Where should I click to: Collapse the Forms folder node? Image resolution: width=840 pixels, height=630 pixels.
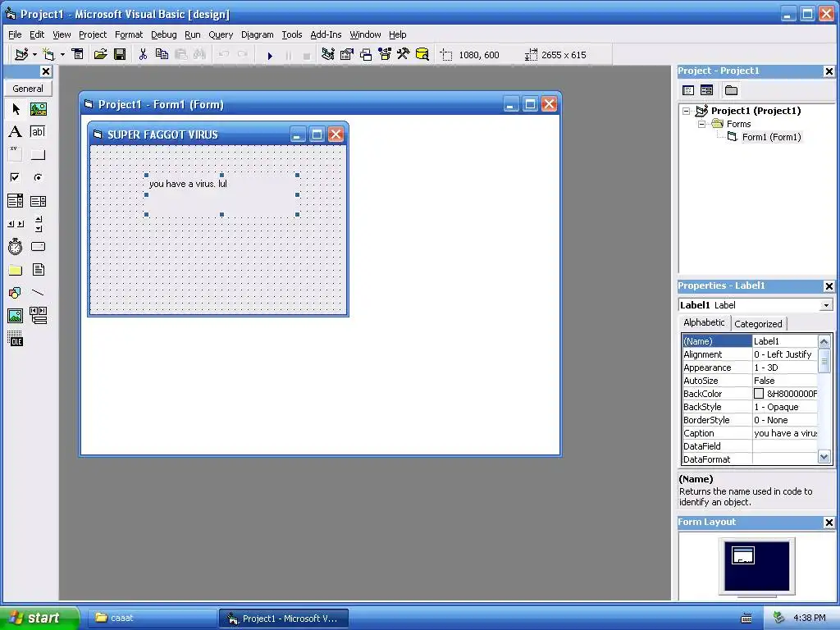pyautogui.click(x=701, y=124)
